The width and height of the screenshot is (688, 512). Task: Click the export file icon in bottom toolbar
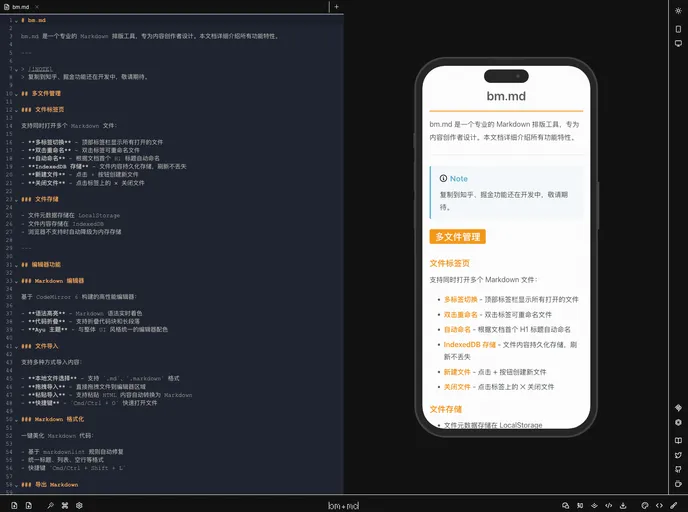tap(29, 505)
